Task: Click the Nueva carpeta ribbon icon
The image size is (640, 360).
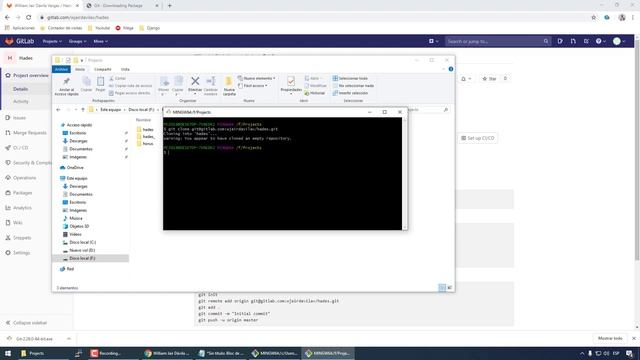Action: point(229,86)
